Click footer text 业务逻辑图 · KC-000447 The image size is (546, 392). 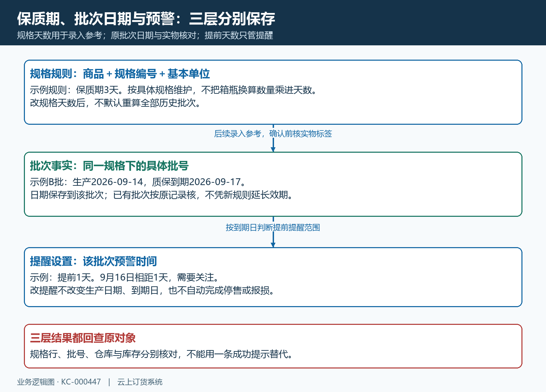tap(59, 382)
